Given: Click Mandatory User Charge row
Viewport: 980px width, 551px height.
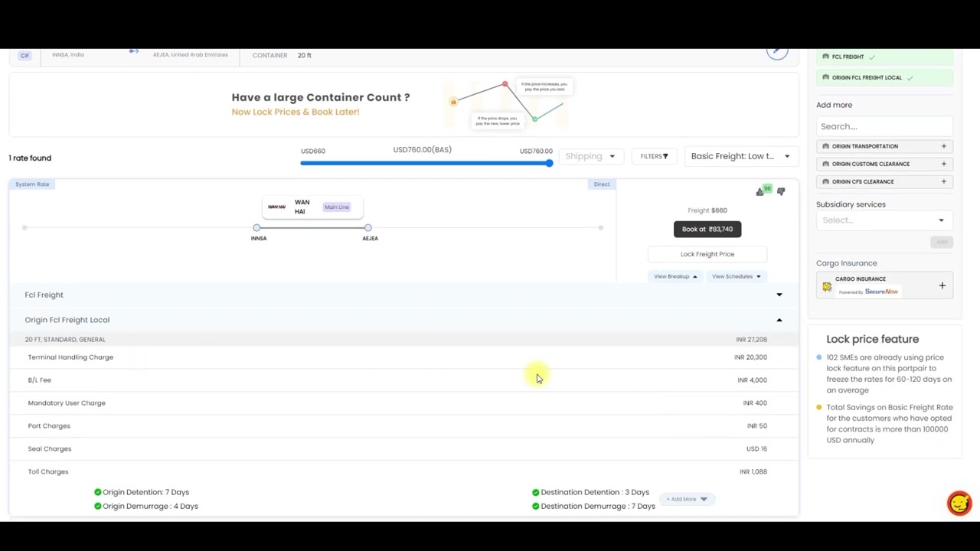Looking at the screenshot, I should 403,403.
